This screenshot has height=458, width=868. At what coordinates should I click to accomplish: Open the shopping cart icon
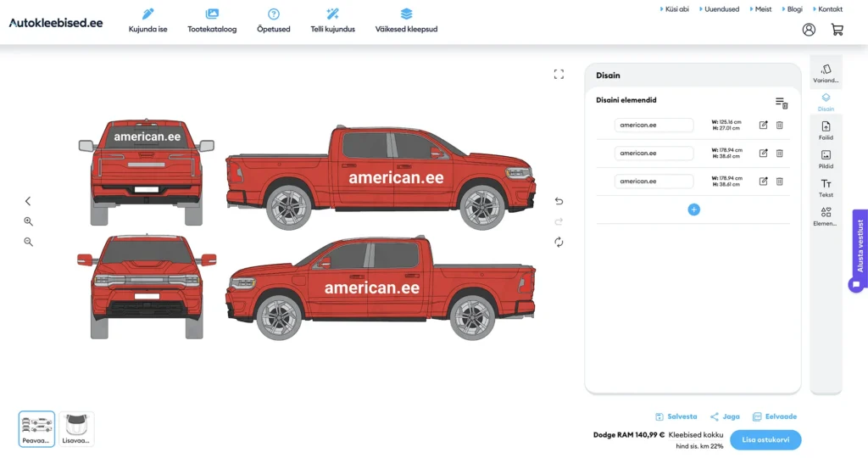(x=837, y=30)
